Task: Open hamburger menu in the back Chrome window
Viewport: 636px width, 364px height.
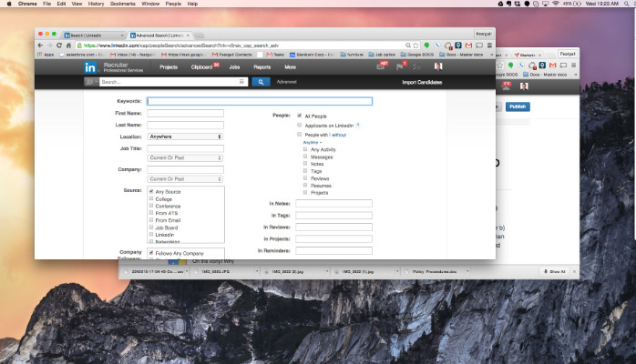Action: (x=573, y=66)
